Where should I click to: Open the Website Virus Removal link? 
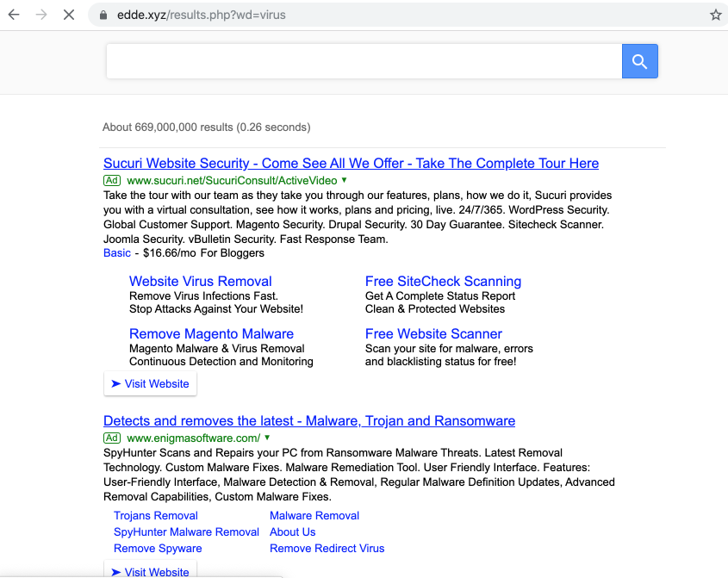coord(200,282)
